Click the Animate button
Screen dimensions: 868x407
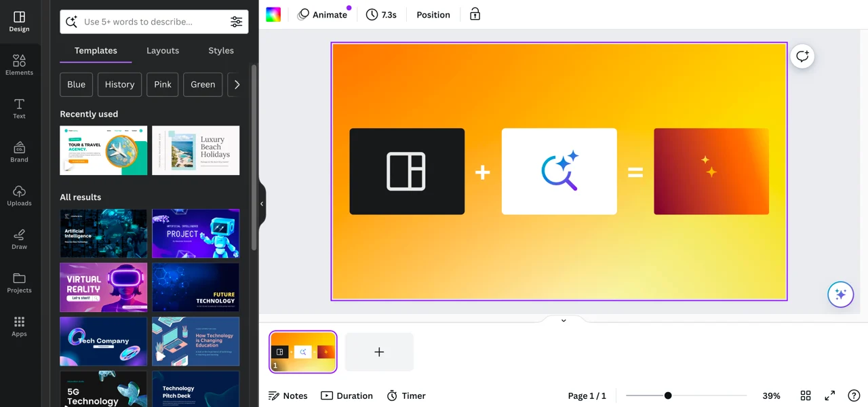coord(323,15)
